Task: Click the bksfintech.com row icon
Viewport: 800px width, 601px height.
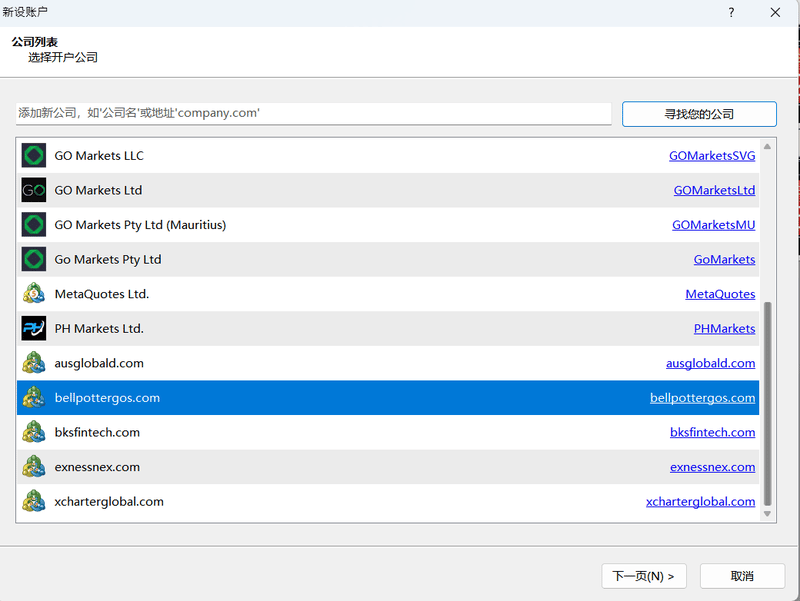Action: (34, 433)
